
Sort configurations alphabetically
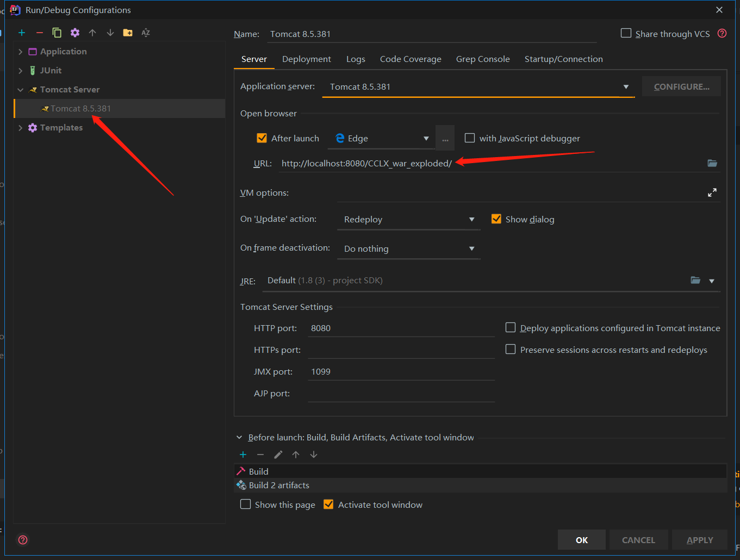(145, 32)
